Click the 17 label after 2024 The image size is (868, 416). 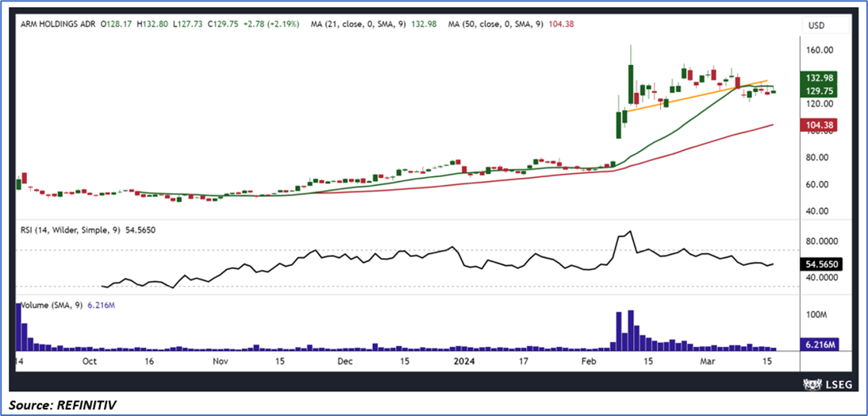click(524, 360)
